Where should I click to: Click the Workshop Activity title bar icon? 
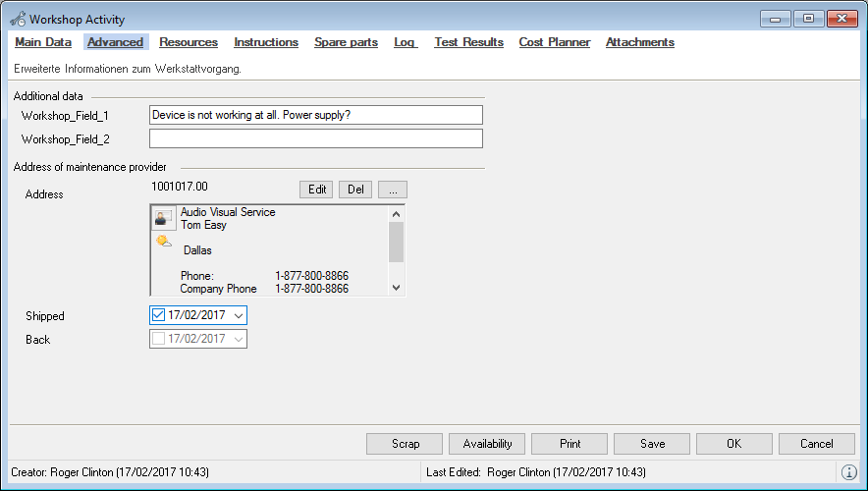(x=17, y=19)
